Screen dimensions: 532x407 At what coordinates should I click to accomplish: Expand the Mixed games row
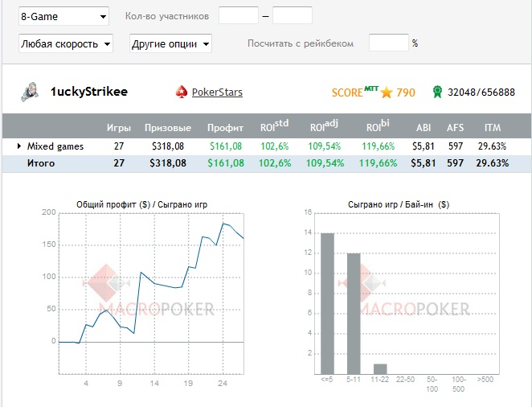(19, 146)
